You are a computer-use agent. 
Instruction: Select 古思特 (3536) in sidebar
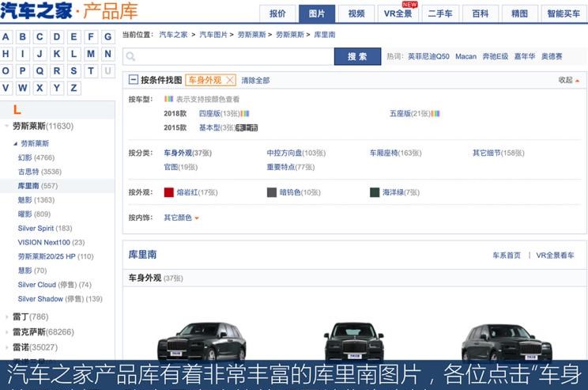click(40, 172)
